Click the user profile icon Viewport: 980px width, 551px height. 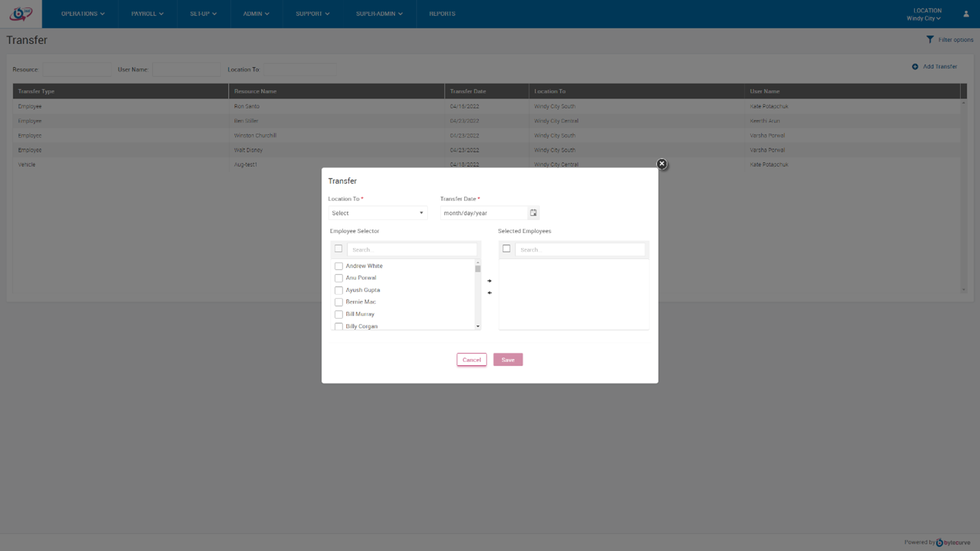click(x=966, y=14)
